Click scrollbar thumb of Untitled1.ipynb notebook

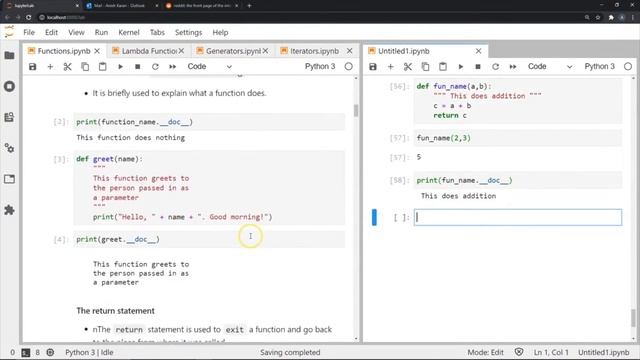[633, 318]
